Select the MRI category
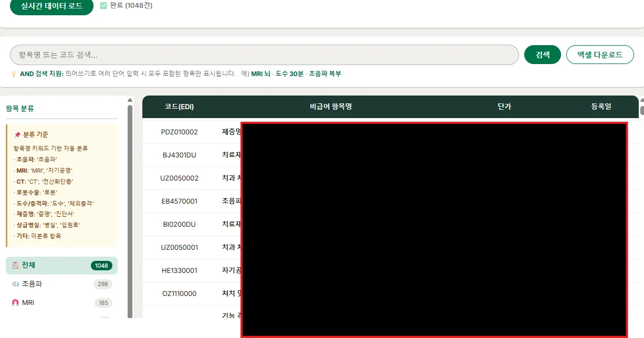 [61, 303]
